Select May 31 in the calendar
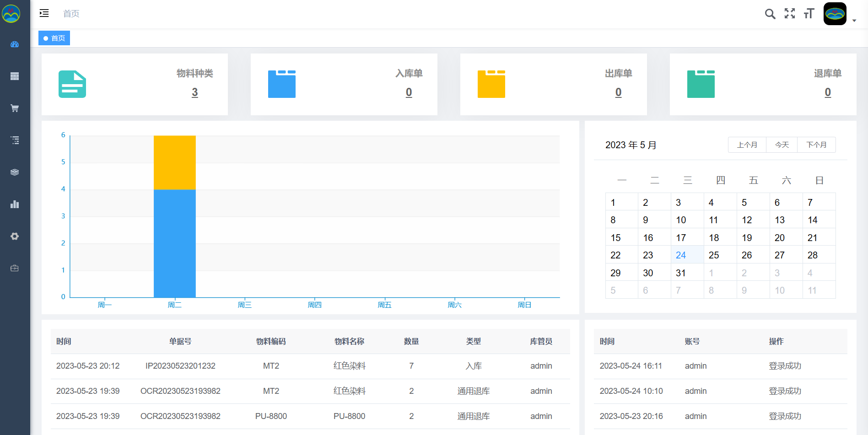 tap(687, 273)
